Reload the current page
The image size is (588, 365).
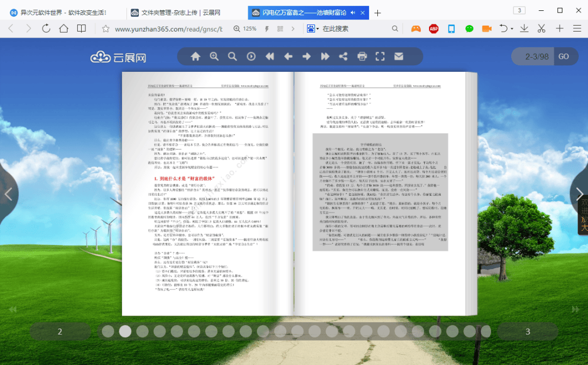click(46, 28)
